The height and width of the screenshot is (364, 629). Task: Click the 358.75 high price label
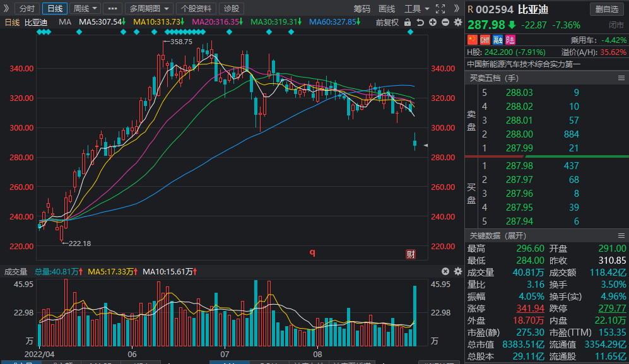click(181, 42)
